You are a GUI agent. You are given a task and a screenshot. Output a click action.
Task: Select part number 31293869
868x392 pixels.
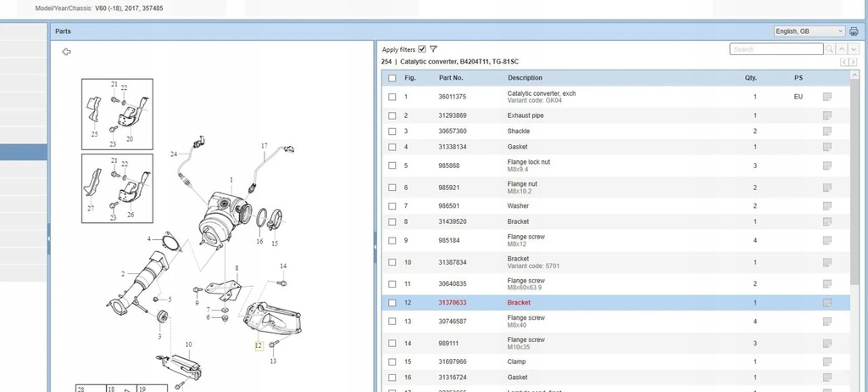[x=453, y=116]
